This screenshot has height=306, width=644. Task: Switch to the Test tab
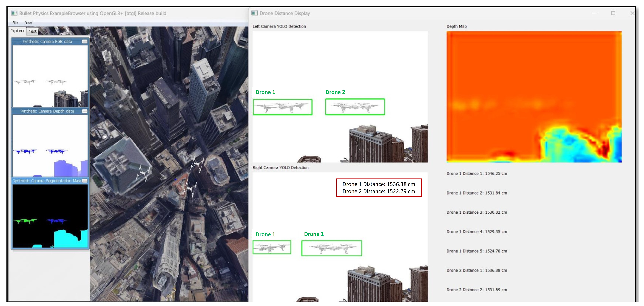tap(33, 31)
